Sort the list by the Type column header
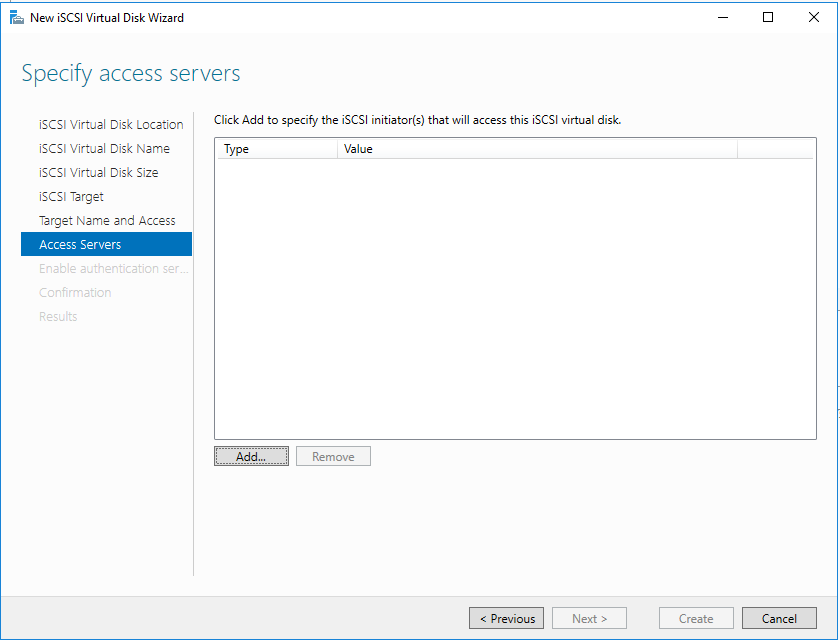This screenshot has width=840, height=640. point(277,149)
